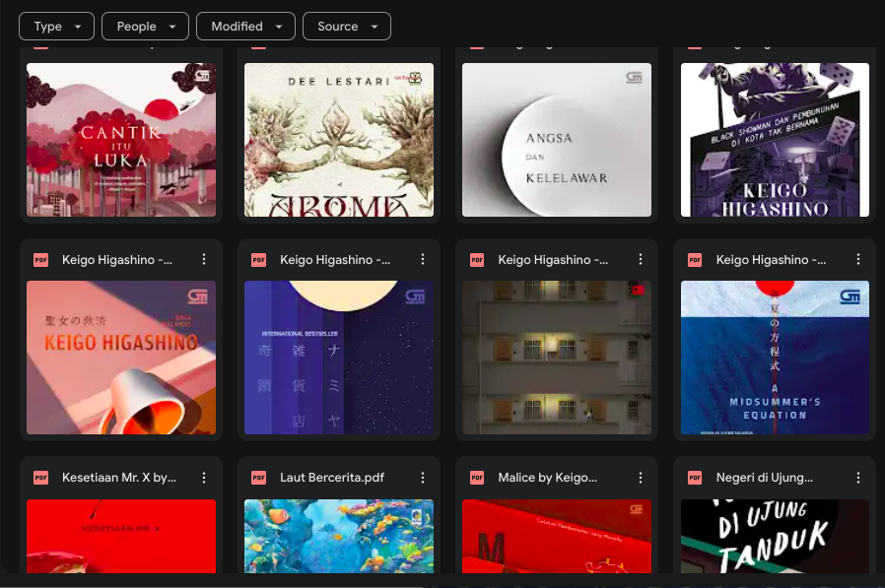Viewport: 885px width, 588px height.
Task: Open more actions for Laut Bercerita.pdf
Action: click(422, 478)
